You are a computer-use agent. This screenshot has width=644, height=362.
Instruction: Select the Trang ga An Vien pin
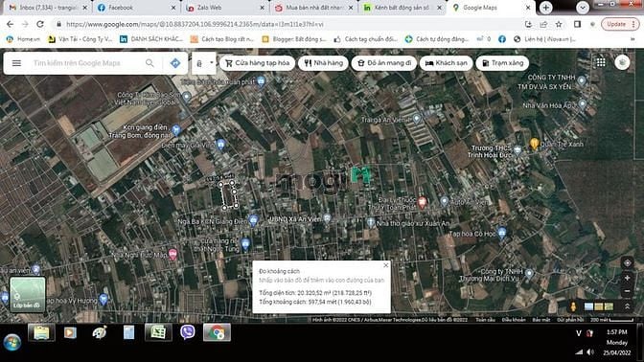417,119
